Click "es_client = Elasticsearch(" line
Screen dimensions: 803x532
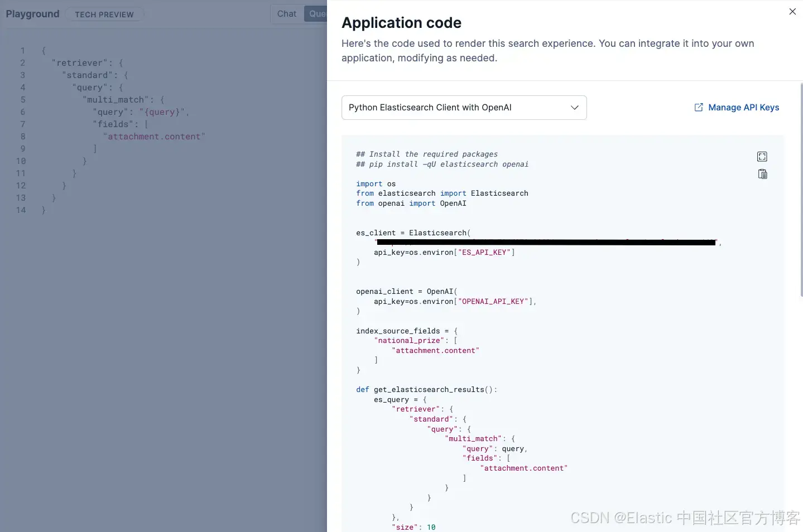(x=413, y=233)
